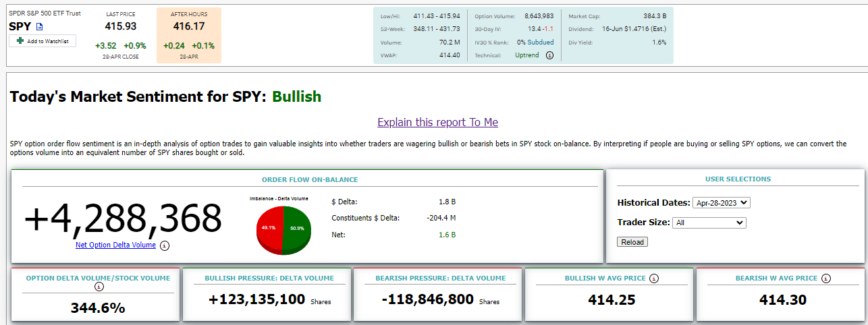Screen dimensions: 868x325
Task: Click the 30-Day IV 13.4 value
Action: (x=534, y=29)
